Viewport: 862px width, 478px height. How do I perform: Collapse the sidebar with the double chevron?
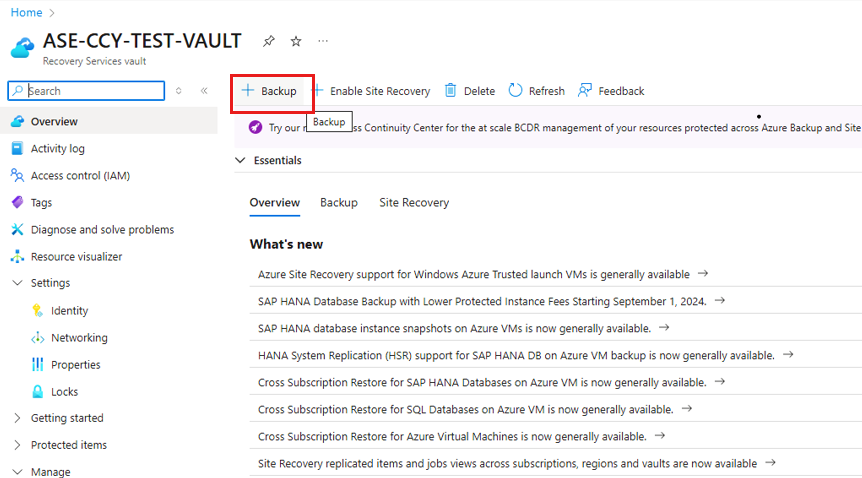click(x=204, y=91)
